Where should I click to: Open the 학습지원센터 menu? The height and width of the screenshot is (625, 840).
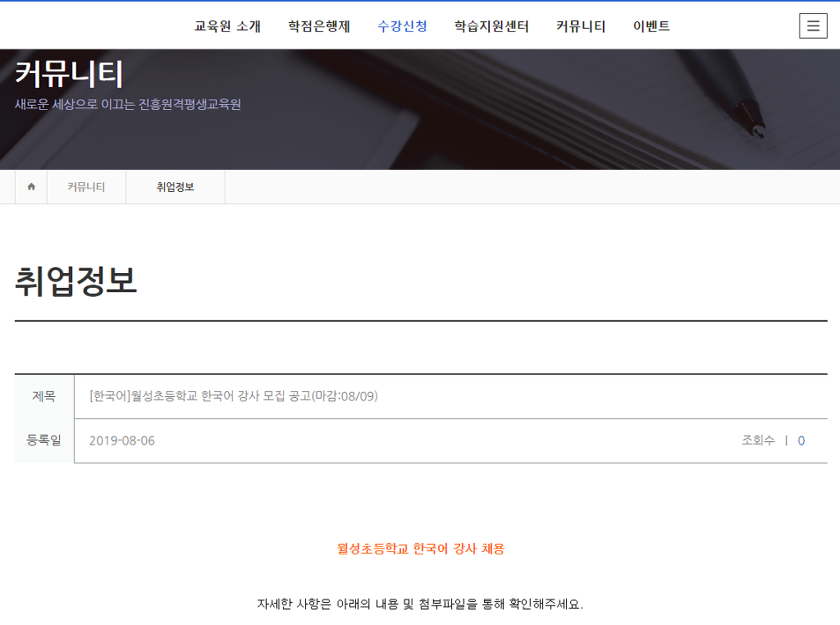(x=491, y=26)
